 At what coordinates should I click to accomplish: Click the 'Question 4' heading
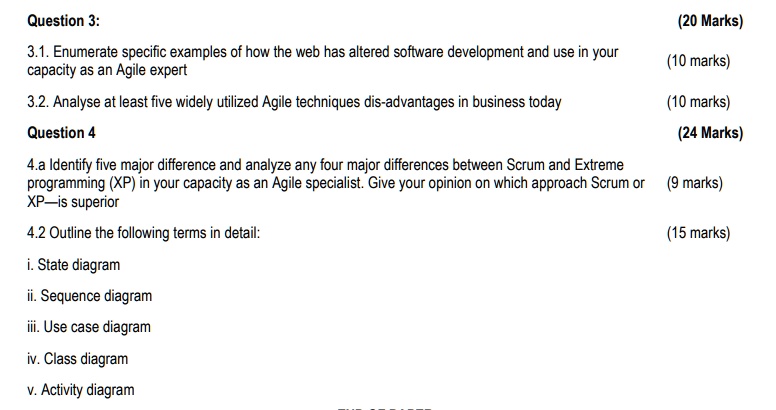pos(62,133)
